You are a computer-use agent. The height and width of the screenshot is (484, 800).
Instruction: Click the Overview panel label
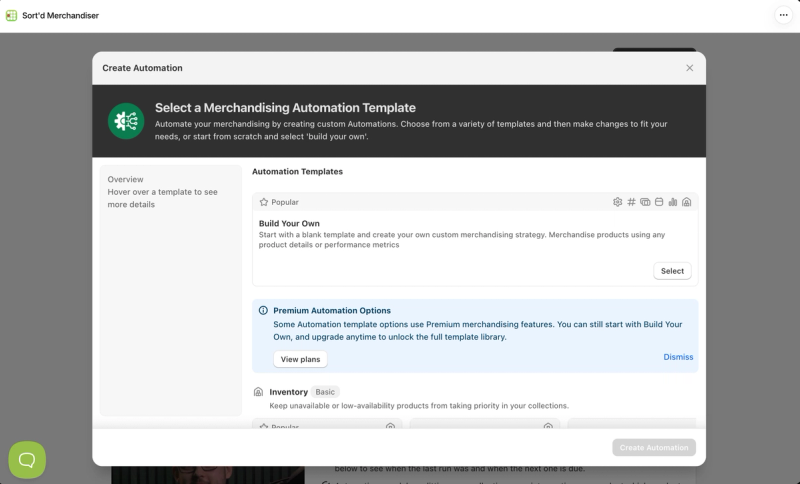126,180
